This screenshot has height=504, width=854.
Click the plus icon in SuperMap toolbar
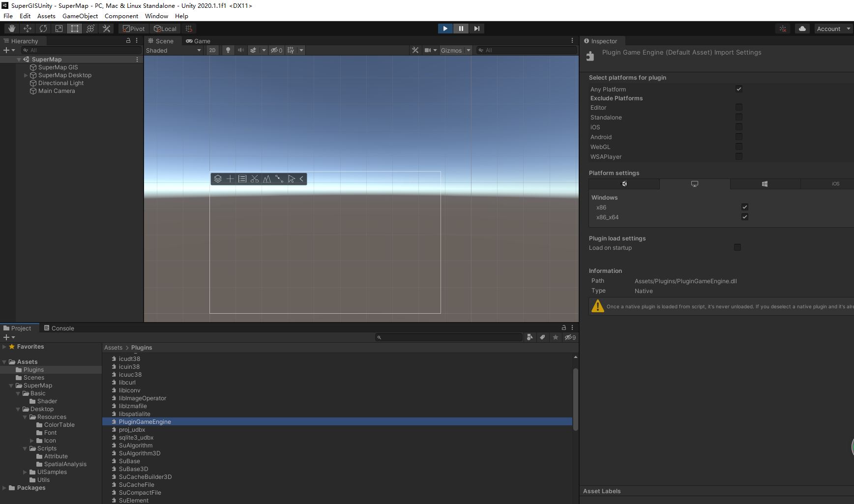coord(230,179)
